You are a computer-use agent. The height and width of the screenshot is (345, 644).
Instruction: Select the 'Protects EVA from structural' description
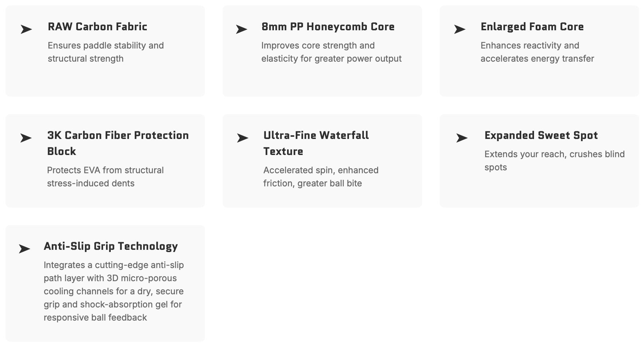[x=105, y=177]
